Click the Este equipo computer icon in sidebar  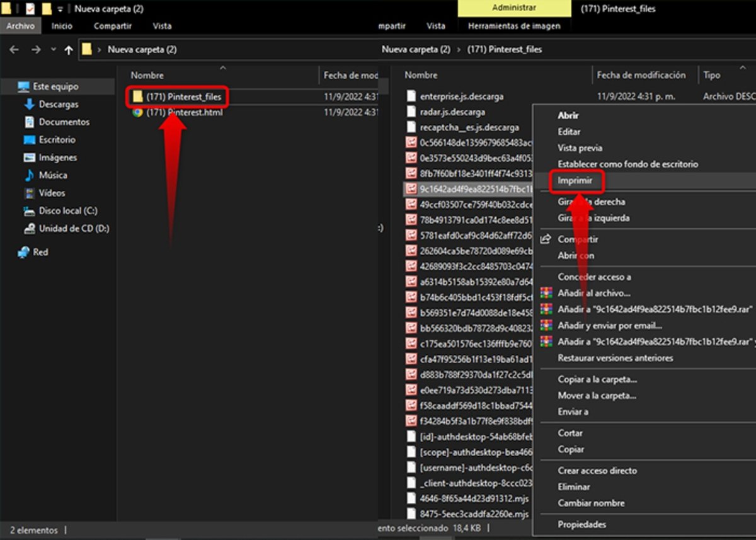click(24, 86)
